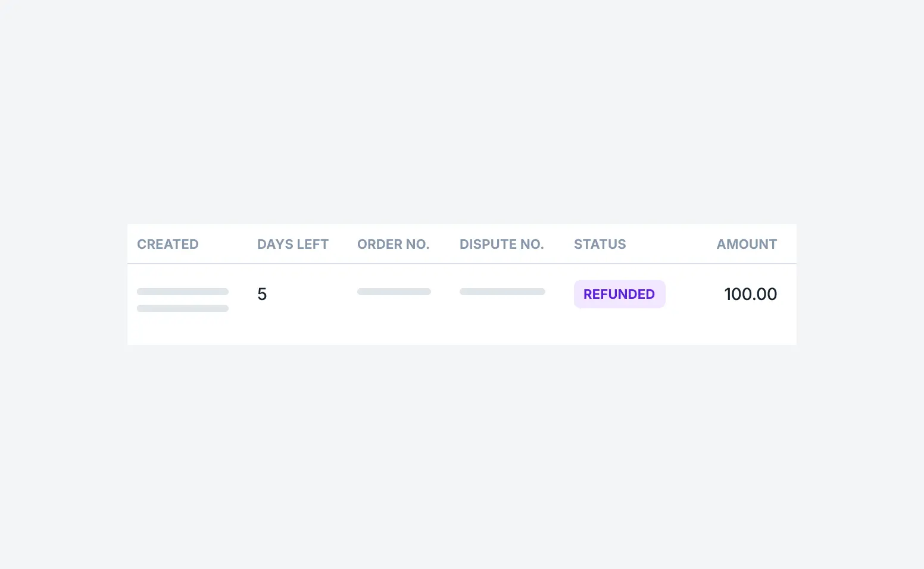Viewport: 924px width, 569px height.
Task: Click header row gap between STATUS and AMOUNT
Action: pyautogui.click(x=672, y=244)
